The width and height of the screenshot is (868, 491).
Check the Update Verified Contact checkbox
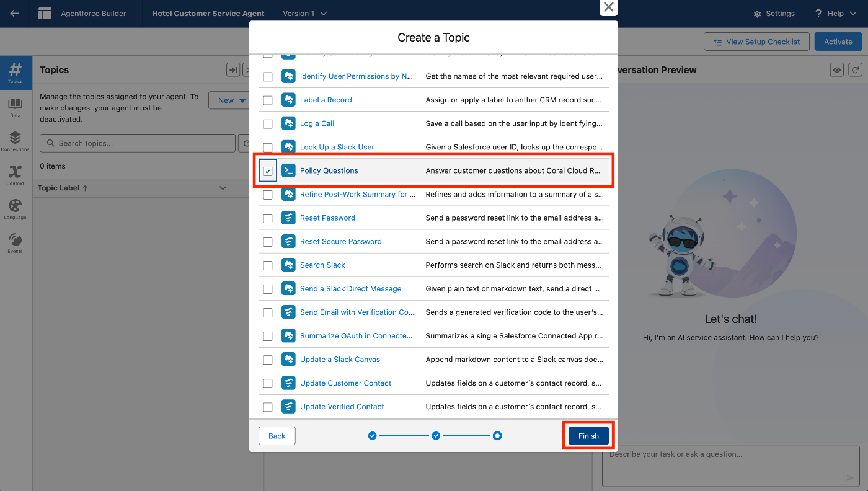(x=268, y=407)
